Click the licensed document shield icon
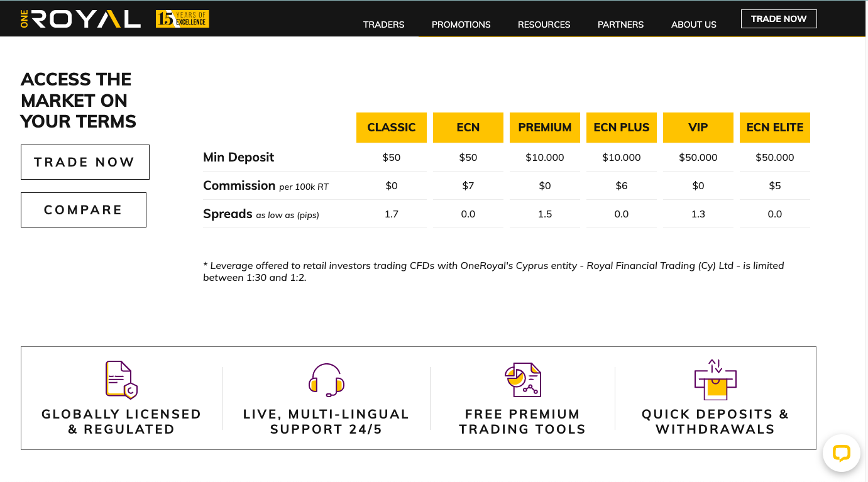This screenshot has width=868, height=482. point(121,380)
